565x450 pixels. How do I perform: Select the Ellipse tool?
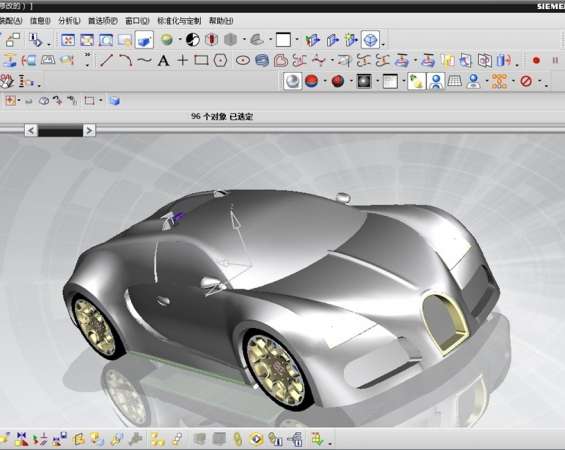tap(243, 61)
